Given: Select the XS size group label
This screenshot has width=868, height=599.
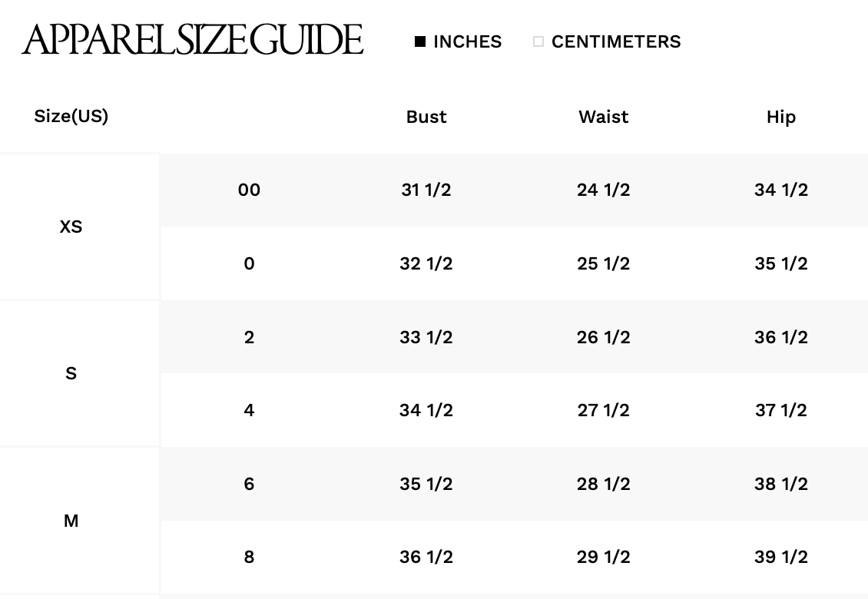Looking at the screenshot, I should (71, 227).
